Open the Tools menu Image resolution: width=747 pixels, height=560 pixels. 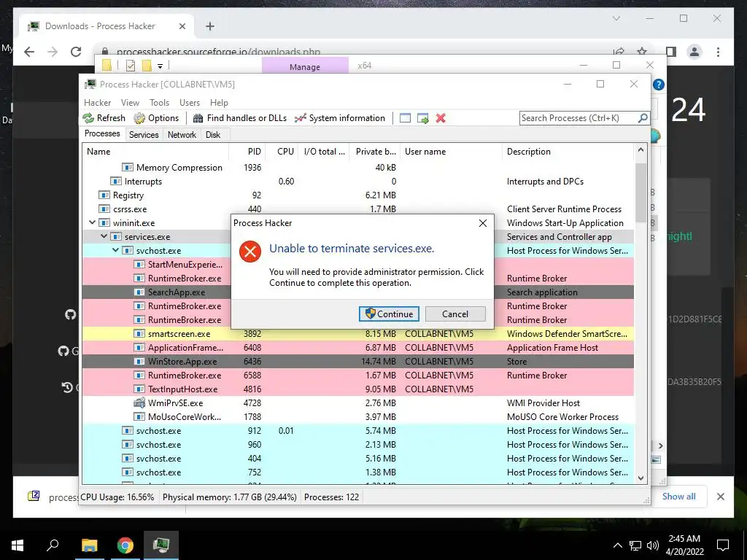coord(159,103)
